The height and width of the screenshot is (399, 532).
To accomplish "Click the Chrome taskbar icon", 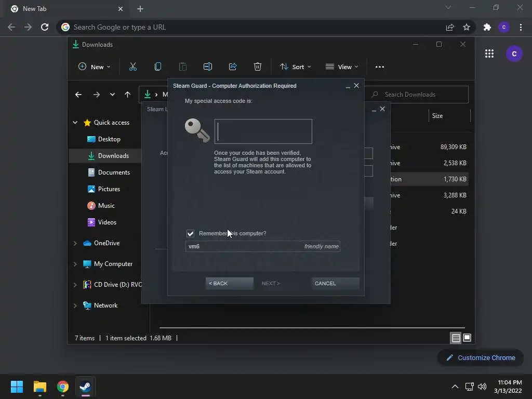I will point(63,387).
